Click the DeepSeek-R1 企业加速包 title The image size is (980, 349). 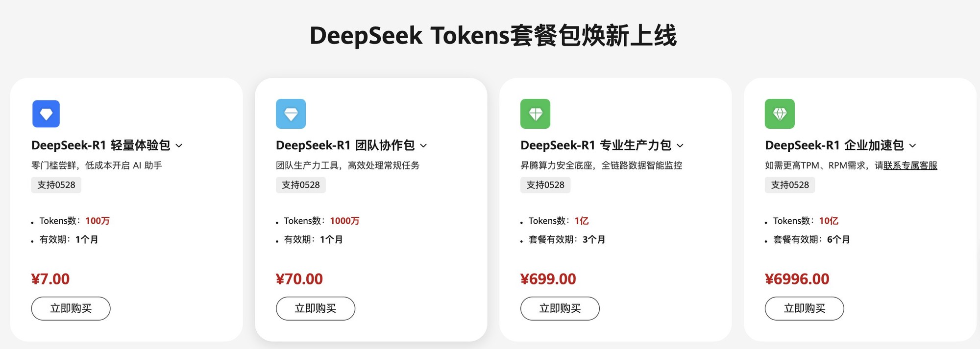pyautogui.click(x=834, y=145)
